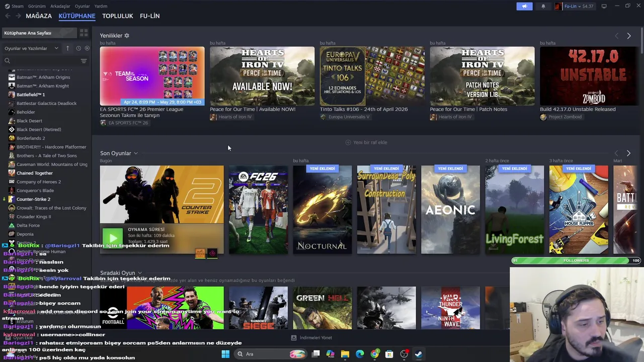The image size is (644, 362).
Task: Open Microsoft Store from taskbar
Action: (x=389, y=354)
